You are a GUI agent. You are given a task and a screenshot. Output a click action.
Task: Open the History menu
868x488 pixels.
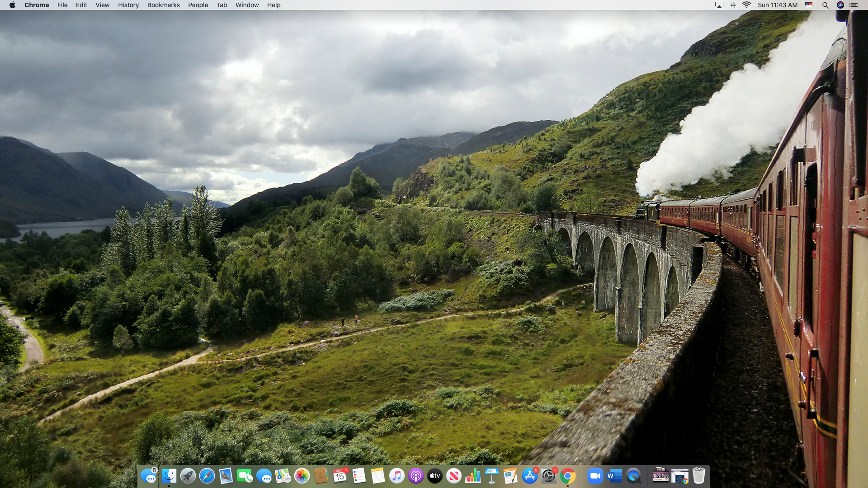(128, 5)
